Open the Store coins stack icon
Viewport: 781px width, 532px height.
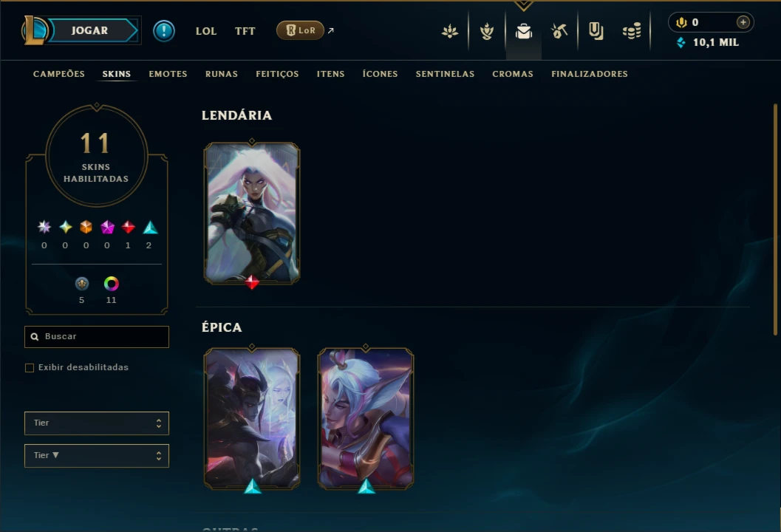(x=632, y=31)
